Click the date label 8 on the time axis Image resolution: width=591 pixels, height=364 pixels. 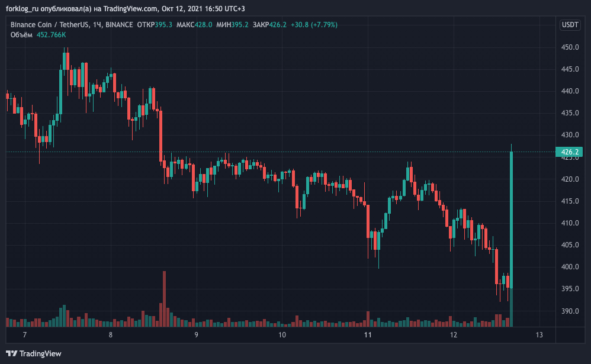pos(110,334)
